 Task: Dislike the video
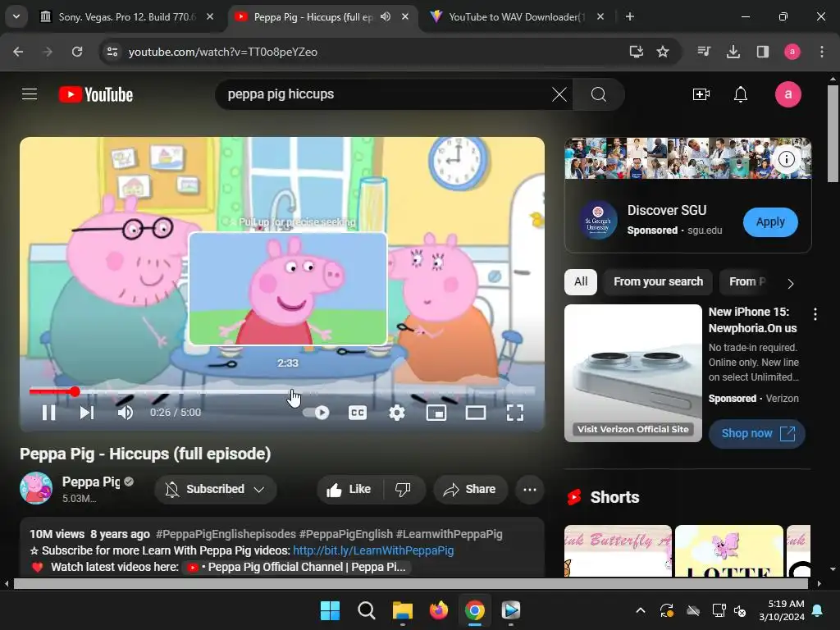[403, 489]
